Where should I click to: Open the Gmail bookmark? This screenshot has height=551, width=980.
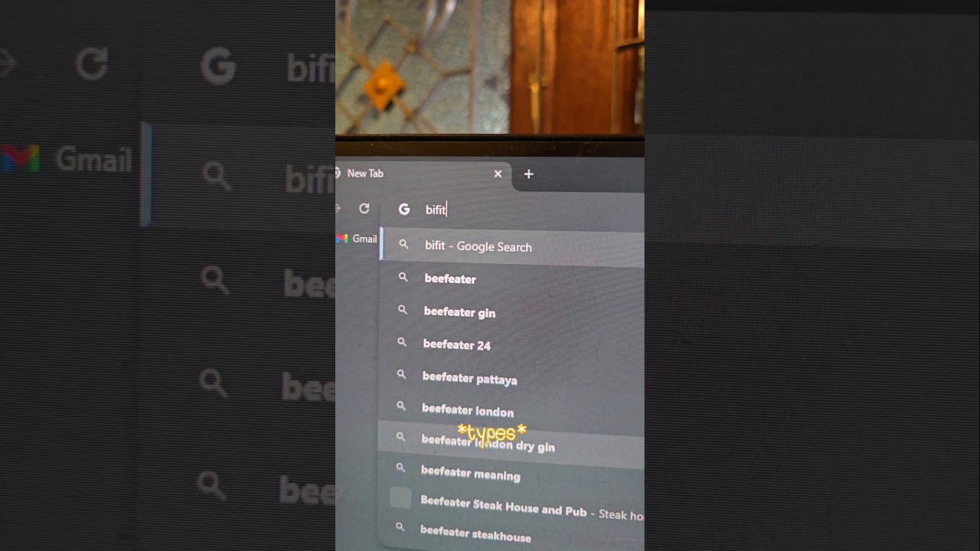click(358, 239)
